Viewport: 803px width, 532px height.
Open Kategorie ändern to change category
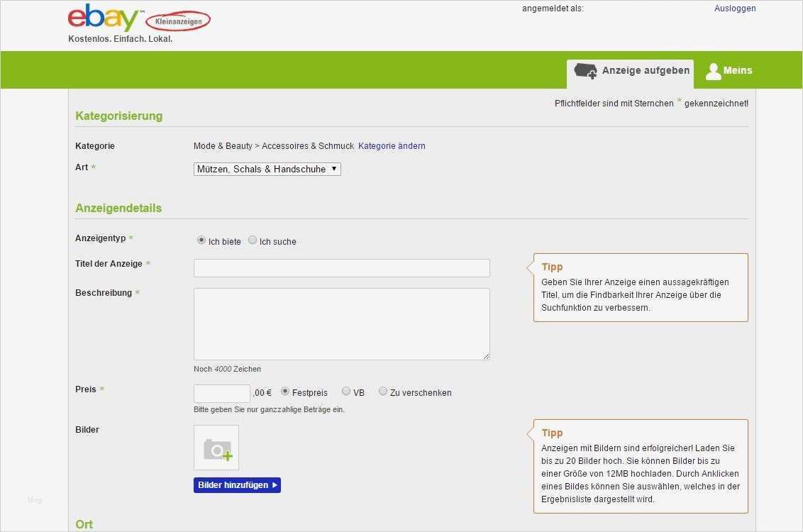point(392,146)
